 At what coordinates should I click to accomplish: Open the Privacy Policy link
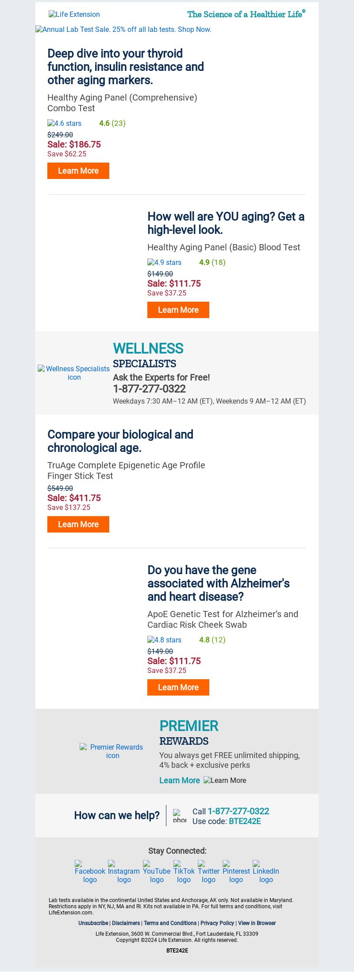(x=217, y=923)
